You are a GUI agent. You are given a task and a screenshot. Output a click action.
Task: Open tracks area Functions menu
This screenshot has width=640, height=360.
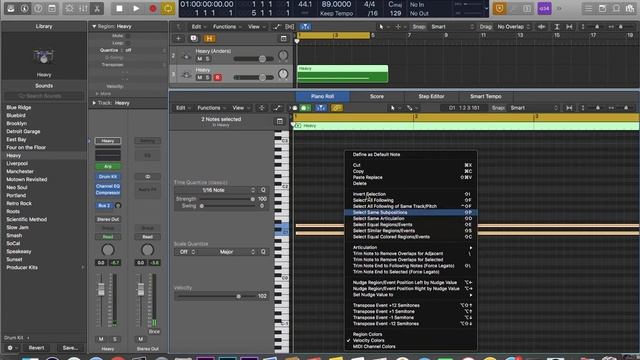click(x=226, y=27)
